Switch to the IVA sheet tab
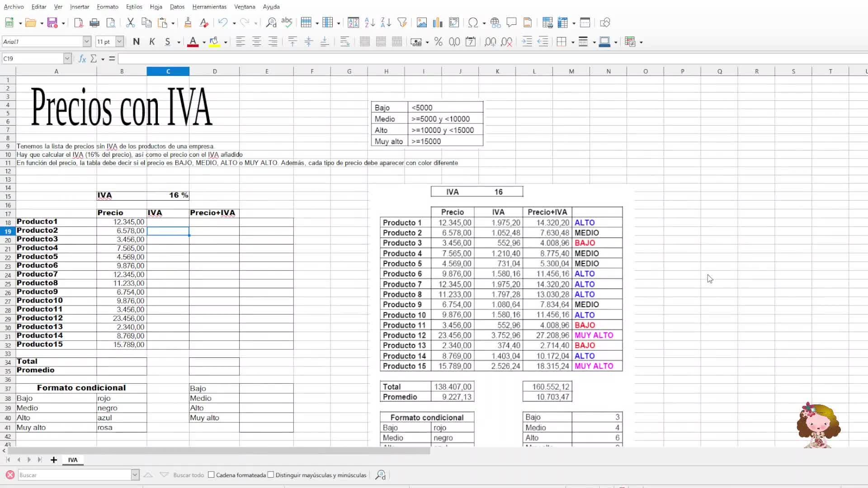The width and height of the screenshot is (868, 488). tap(73, 460)
